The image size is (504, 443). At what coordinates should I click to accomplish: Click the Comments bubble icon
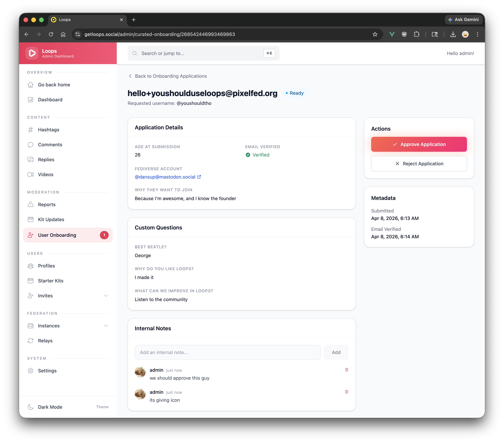(31, 145)
